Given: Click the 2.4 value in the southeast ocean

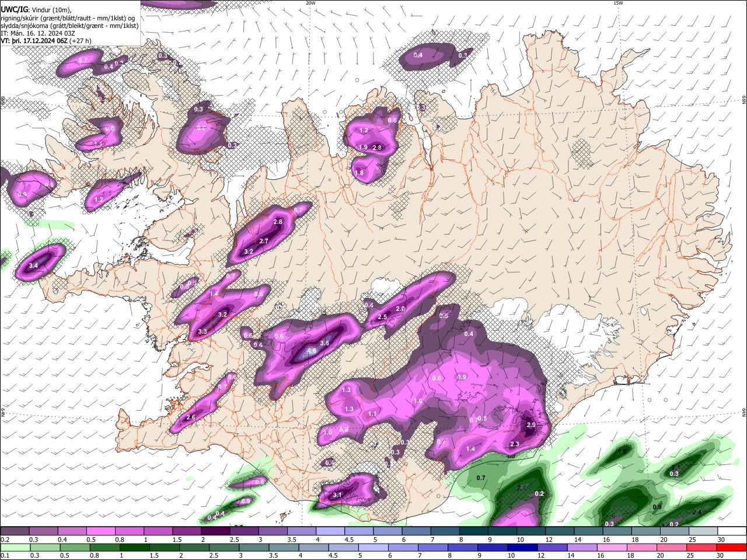Looking at the screenshot, I should pos(697,512).
